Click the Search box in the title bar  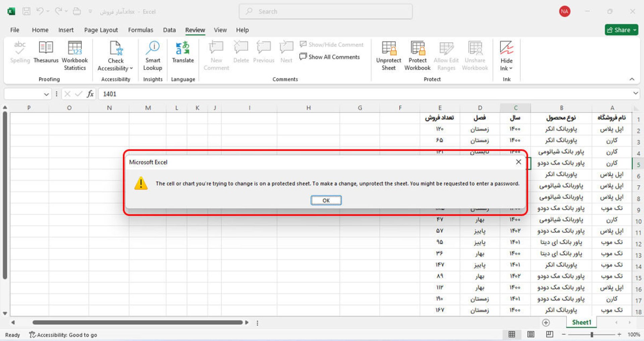(325, 11)
